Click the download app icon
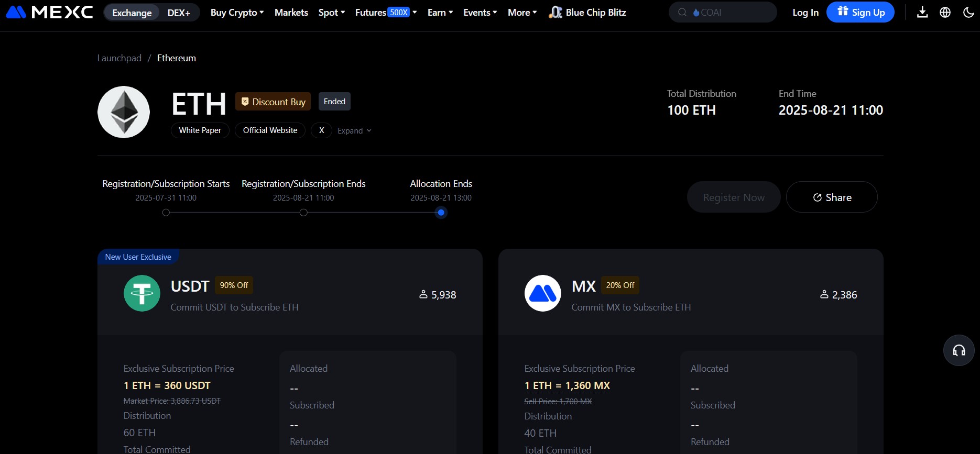 (x=922, y=12)
